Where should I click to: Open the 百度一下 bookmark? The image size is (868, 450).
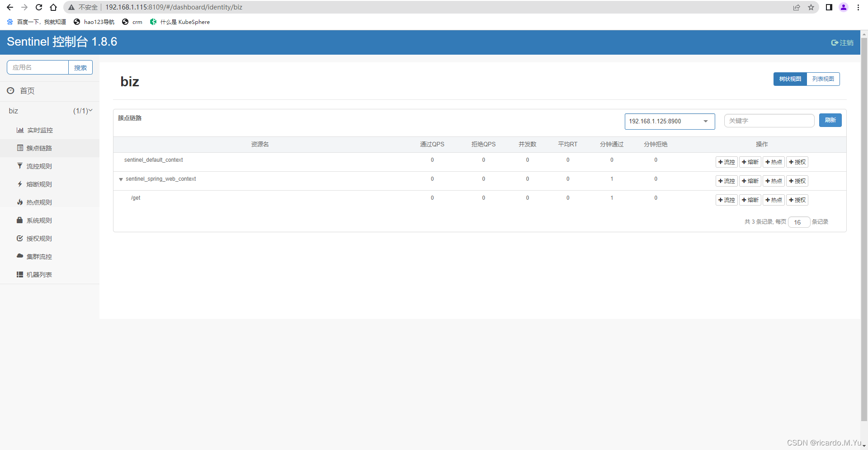[x=37, y=22]
